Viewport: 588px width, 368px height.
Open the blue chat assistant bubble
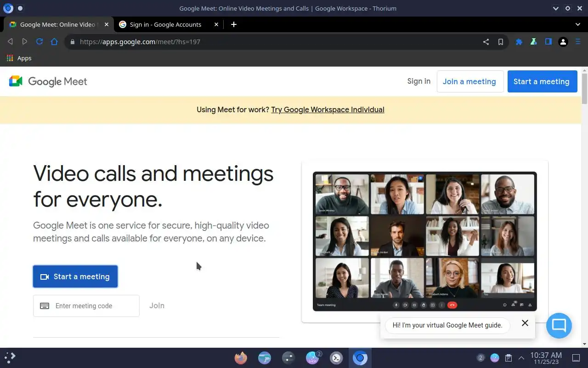559,326
